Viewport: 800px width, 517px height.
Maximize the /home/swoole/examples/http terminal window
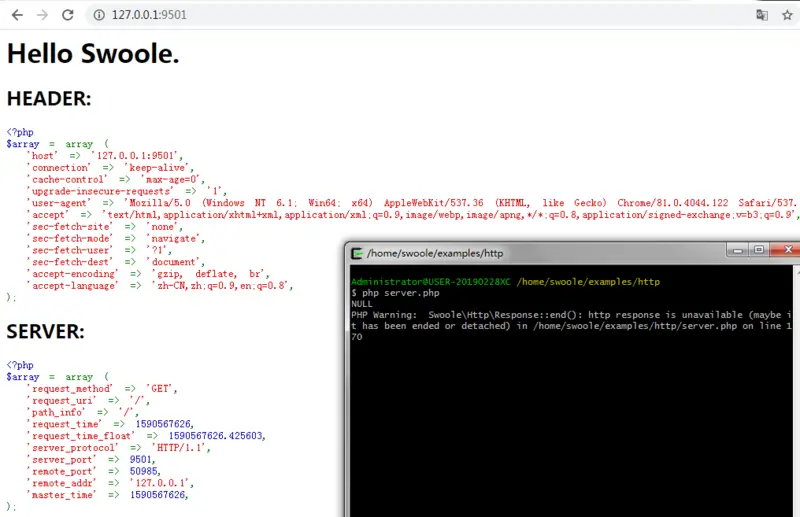tap(759, 250)
